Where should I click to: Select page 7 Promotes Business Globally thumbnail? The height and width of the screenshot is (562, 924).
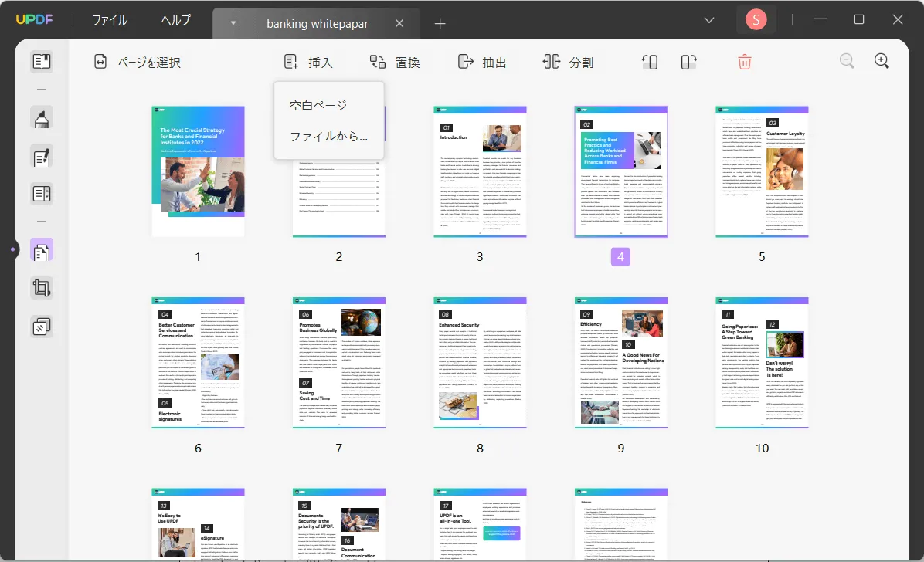[339, 363]
